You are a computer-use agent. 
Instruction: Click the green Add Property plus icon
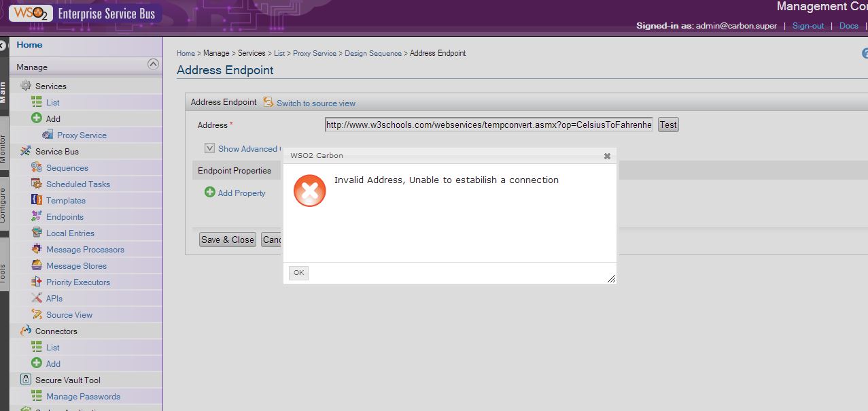(210, 193)
